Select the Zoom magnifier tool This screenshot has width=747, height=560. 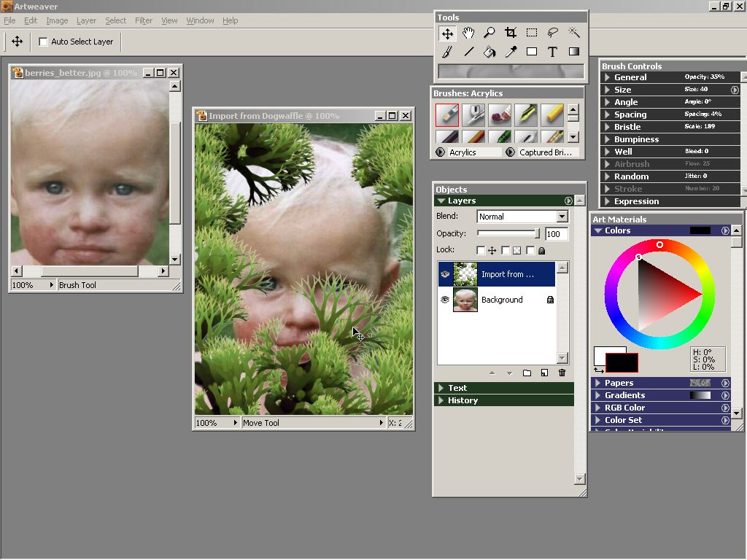pos(489,33)
